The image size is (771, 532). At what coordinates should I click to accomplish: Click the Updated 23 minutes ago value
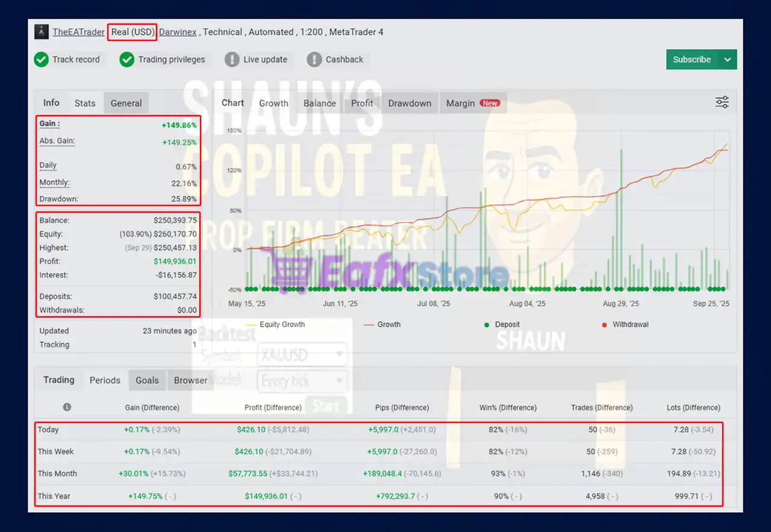pyautogui.click(x=169, y=331)
